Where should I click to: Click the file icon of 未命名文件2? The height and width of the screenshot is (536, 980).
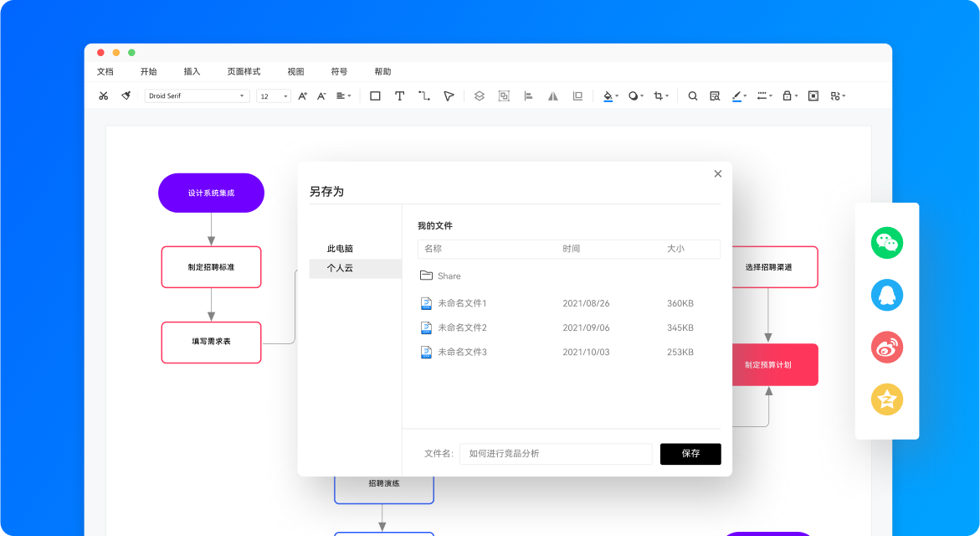pyautogui.click(x=426, y=327)
